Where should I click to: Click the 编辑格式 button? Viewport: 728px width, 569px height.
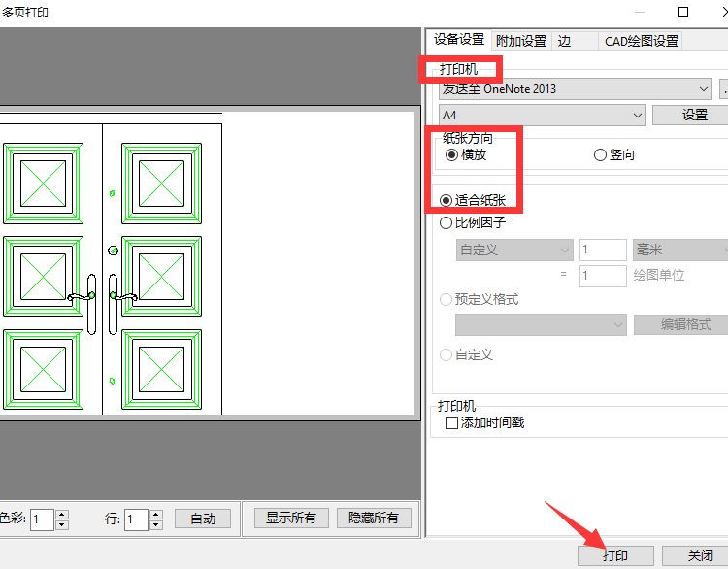pos(681,324)
